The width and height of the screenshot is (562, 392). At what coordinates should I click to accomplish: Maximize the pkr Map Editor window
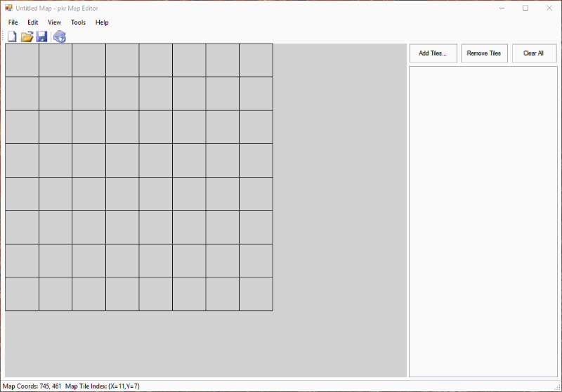pos(525,8)
